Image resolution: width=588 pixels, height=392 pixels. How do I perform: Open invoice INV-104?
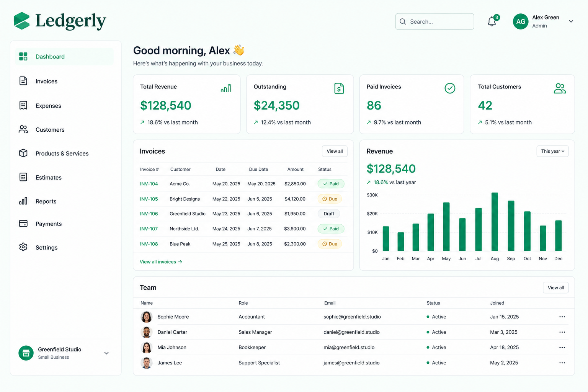point(149,184)
